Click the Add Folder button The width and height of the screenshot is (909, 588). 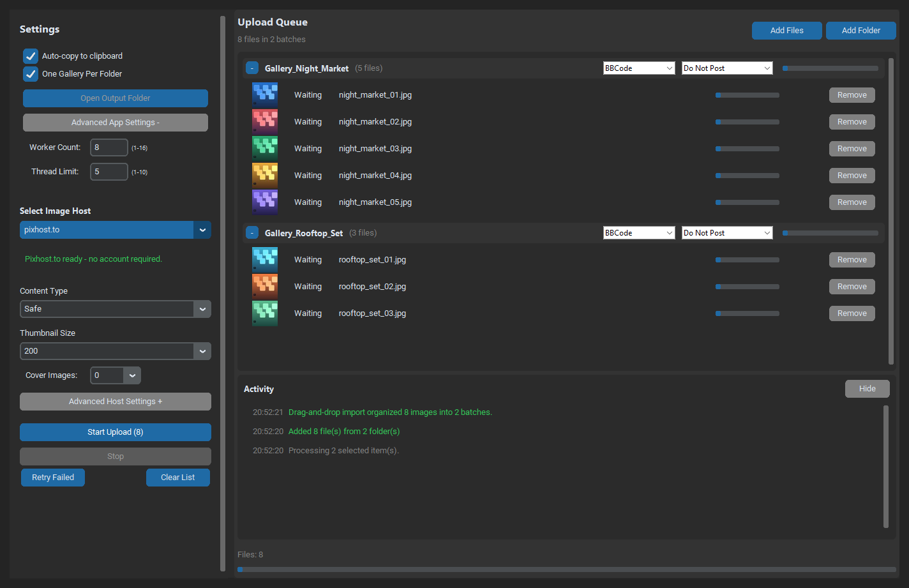pyautogui.click(x=861, y=31)
